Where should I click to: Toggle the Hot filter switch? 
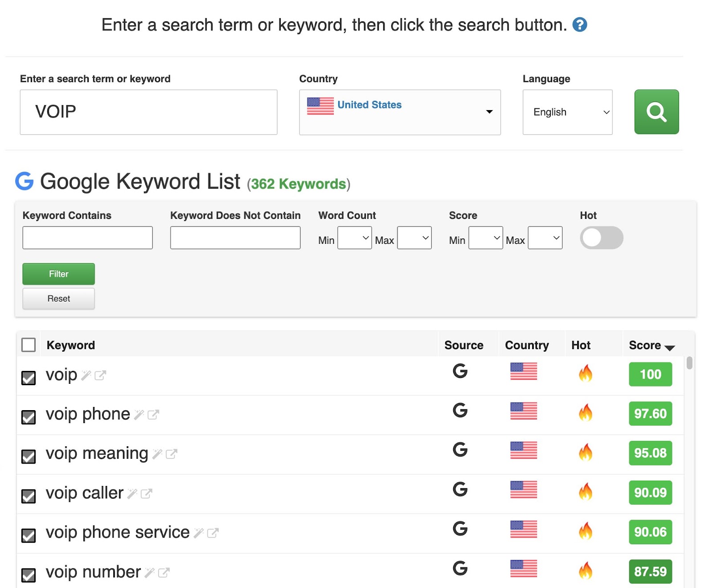click(x=601, y=238)
